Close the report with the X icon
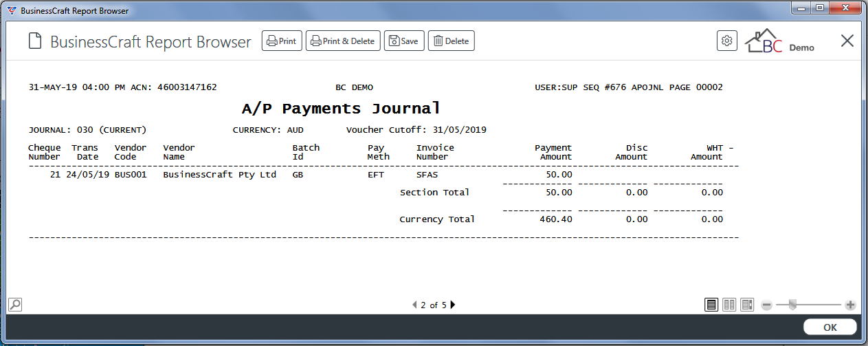The height and width of the screenshot is (346, 868). [847, 41]
